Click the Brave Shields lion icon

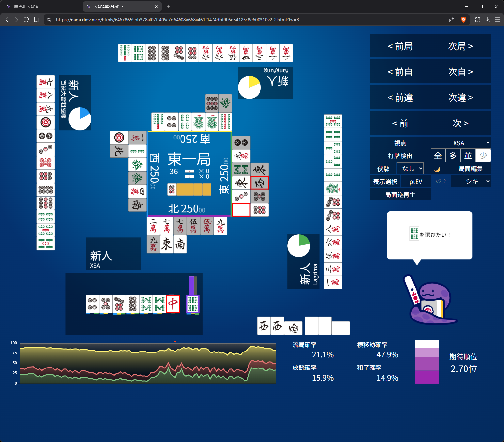pyautogui.click(x=463, y=20)
